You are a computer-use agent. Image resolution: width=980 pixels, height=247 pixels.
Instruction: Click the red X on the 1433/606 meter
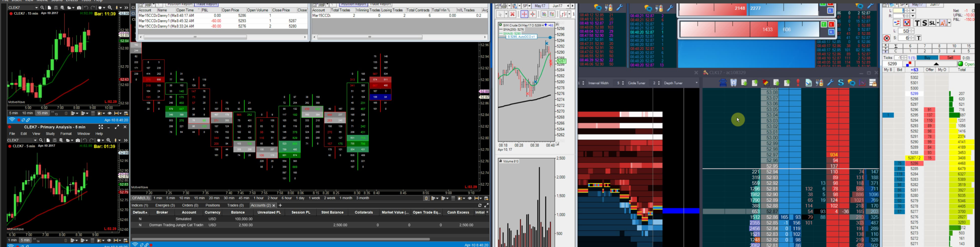pos(831,25)
